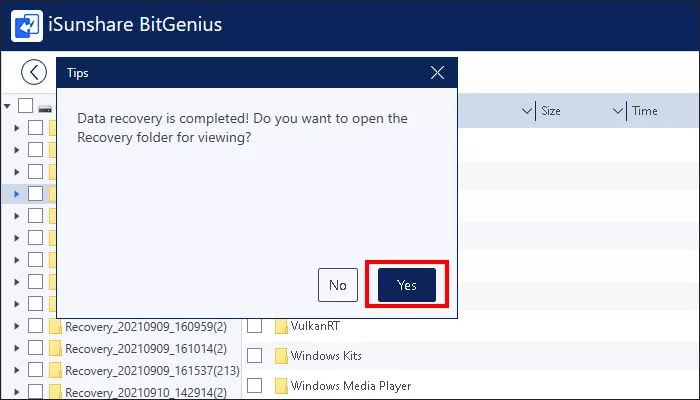Select the Windows Media Player folder name
700x400 pixels.
[351, 386]
